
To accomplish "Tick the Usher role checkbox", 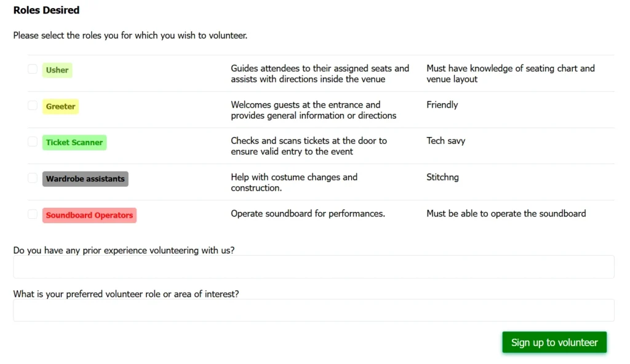I will pos(33,69).
